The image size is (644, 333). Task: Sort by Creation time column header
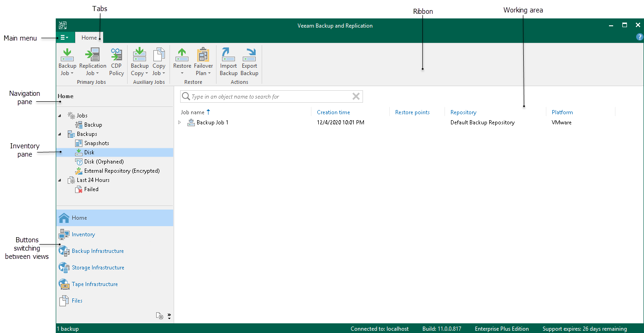[x=334, y=112]
